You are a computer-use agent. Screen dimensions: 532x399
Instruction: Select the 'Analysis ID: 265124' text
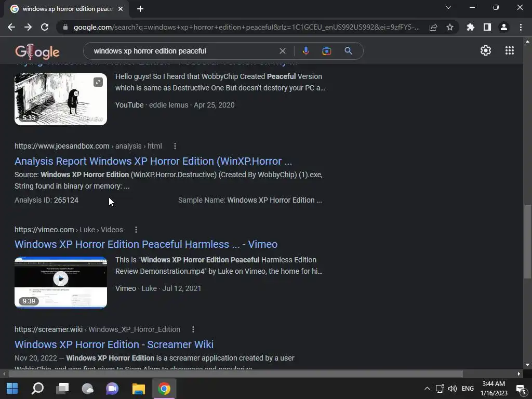click(46, 200)
